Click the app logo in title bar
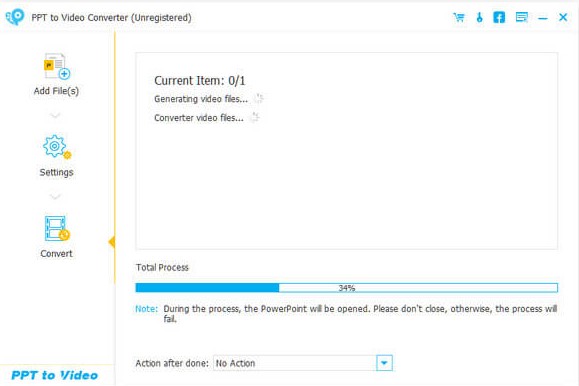Viewport: 579px width, 386px height. tap(15, 17)
